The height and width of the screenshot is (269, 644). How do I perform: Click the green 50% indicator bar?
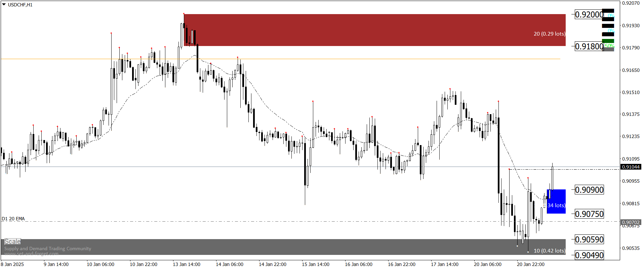pos(608,41)
